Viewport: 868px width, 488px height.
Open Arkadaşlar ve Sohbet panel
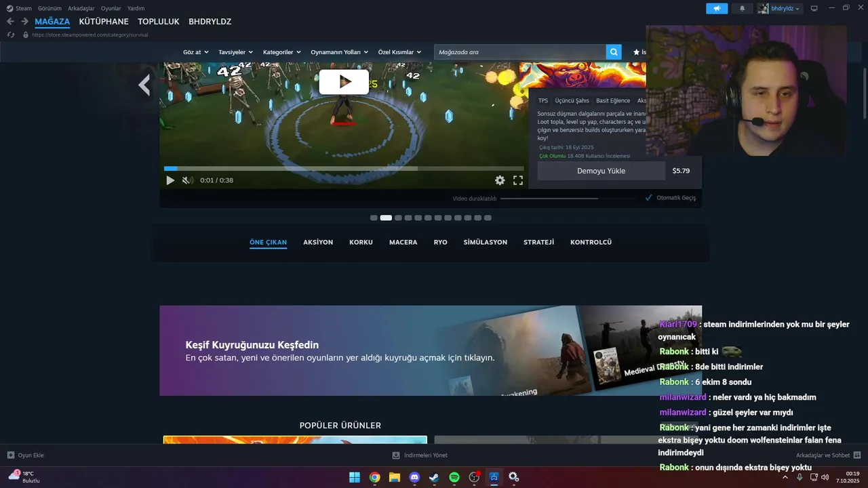[828, 455]
